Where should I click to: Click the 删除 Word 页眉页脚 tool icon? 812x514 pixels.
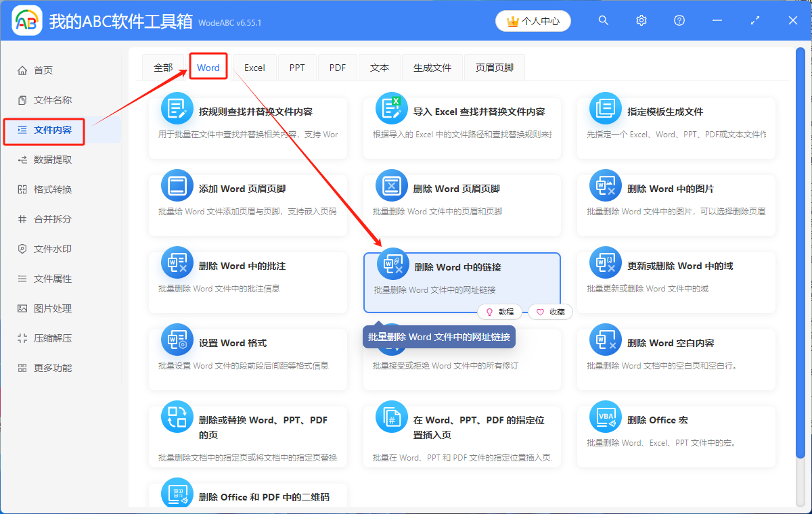pos(392,185)
